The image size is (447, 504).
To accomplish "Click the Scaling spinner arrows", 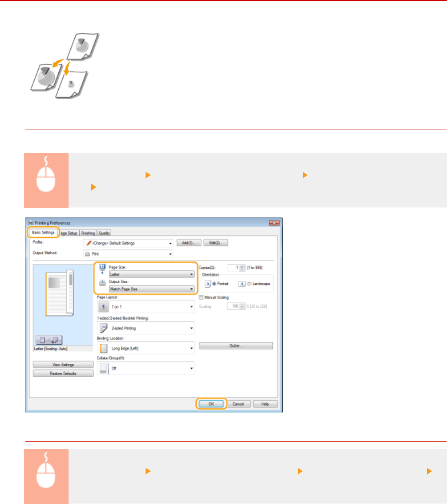I will pyautogui.click(x=242, y=306).
